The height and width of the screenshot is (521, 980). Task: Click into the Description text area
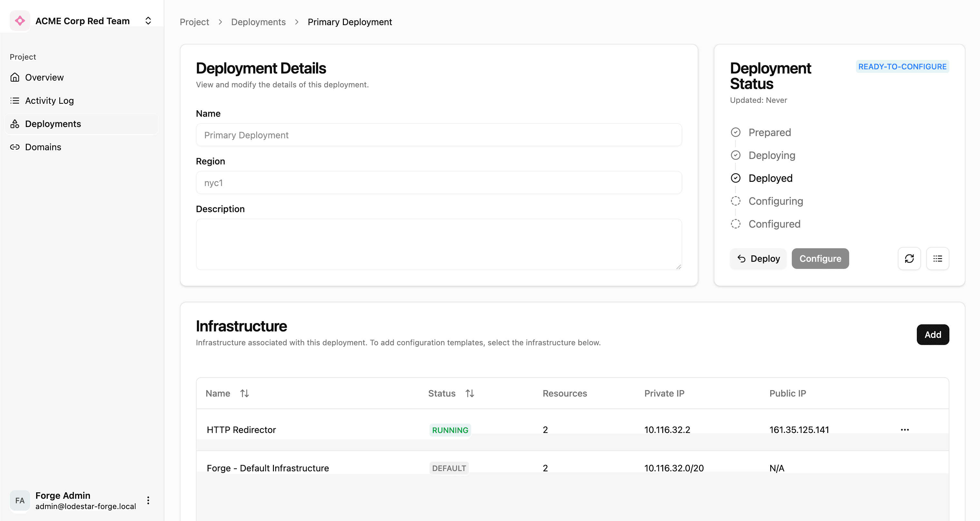click(x=439, y=244)
